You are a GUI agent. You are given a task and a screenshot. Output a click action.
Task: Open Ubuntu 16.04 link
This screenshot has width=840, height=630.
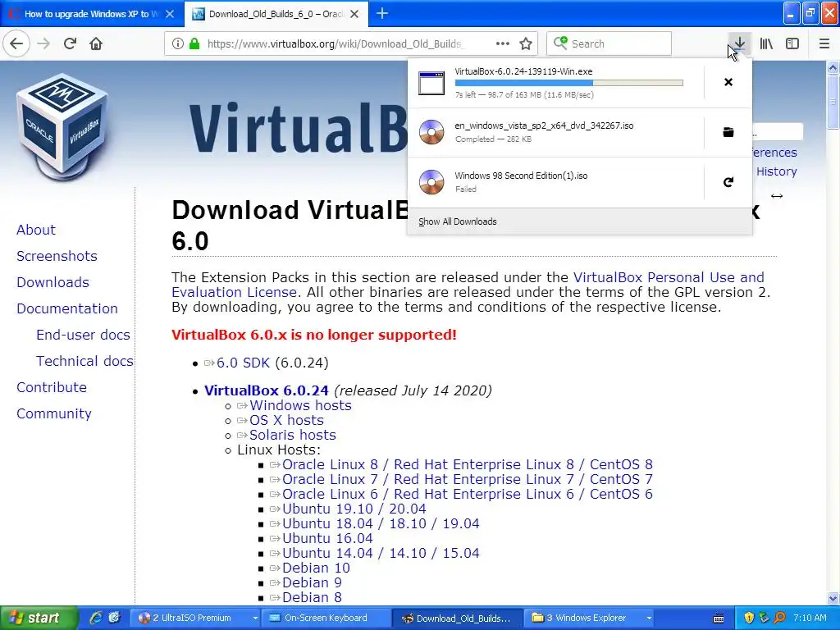[x=327, y=538]
